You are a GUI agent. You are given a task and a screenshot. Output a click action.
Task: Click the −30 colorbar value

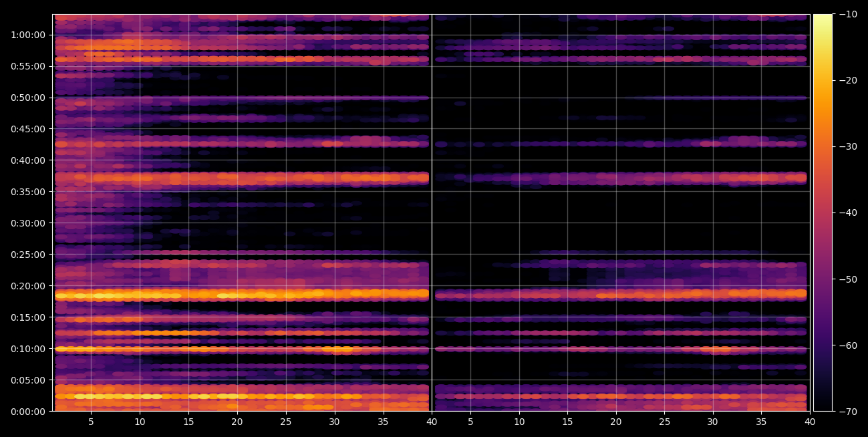pyautogui.click(x=849, y=146)
